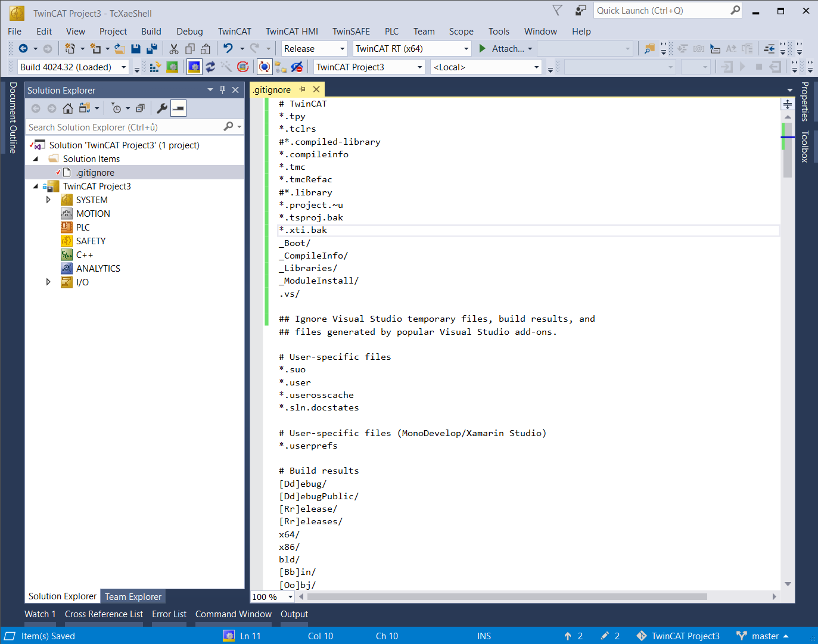Toggle Preview Selected Items button
The image size is (818, 644).
coord(178,108)
